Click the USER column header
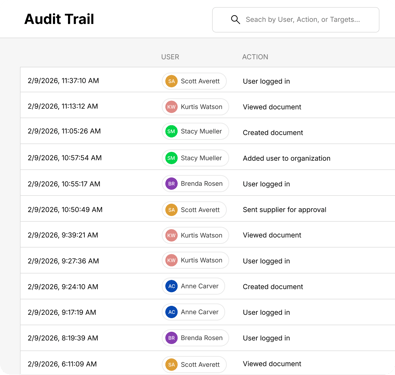This screenshot has height=375, width=395. pyautogui.click(x=170, y=57)
